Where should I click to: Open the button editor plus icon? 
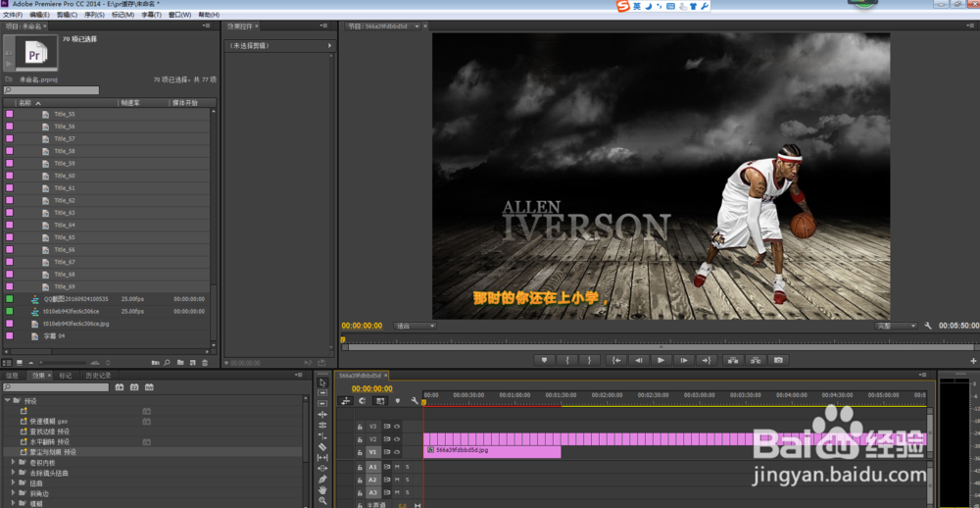pyautogui.click(x=973, y=361)
